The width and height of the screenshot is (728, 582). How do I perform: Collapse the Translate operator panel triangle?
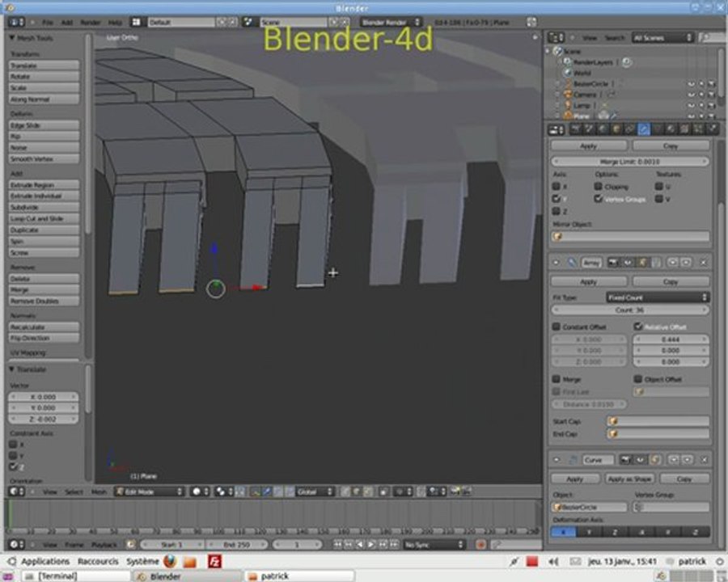click(x=12, y=369)
